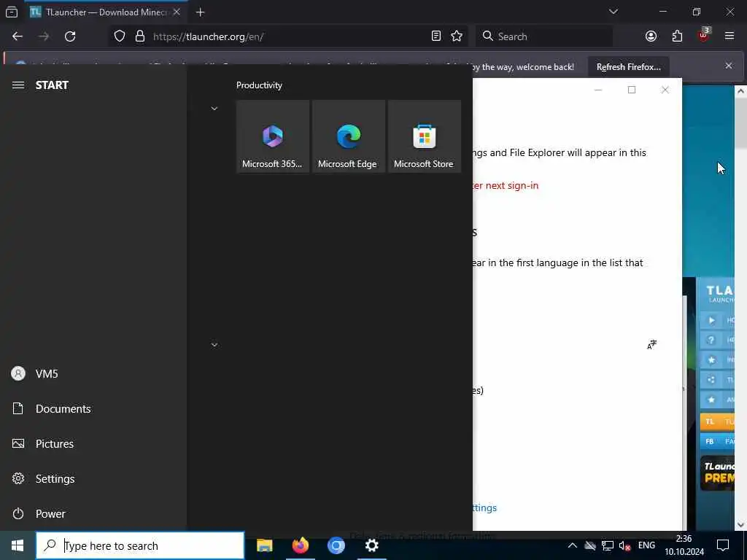Click the Windows Start button

(18, 545)
